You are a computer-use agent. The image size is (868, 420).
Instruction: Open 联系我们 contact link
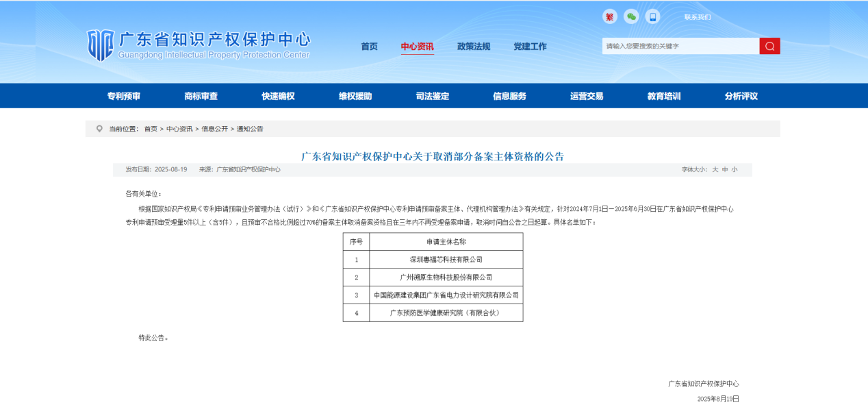click(x=697, y=17)
